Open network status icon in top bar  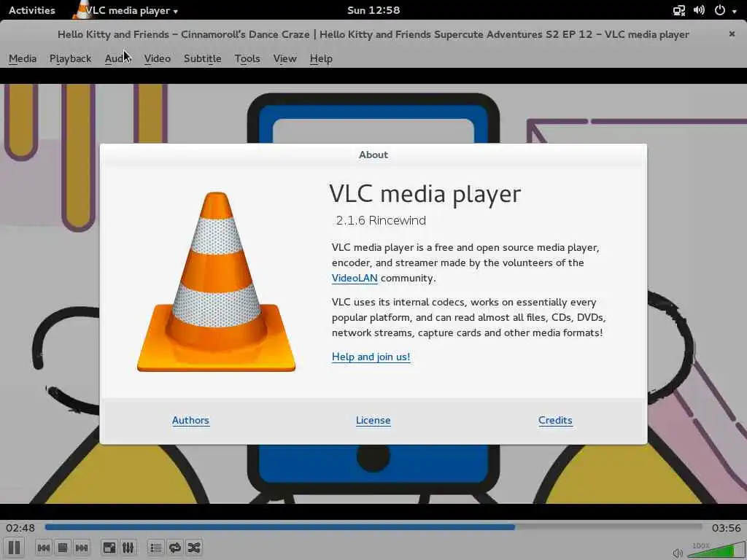tap(679, 10)
